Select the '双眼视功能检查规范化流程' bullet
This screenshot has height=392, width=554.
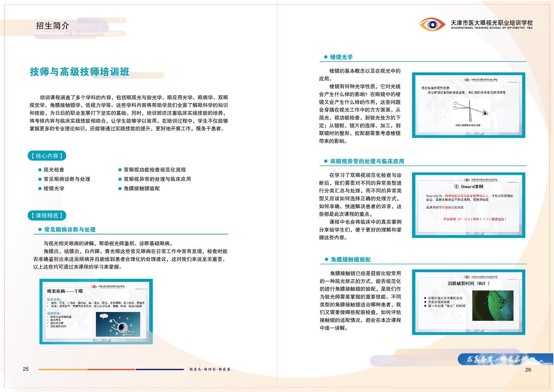coord(152,170)
